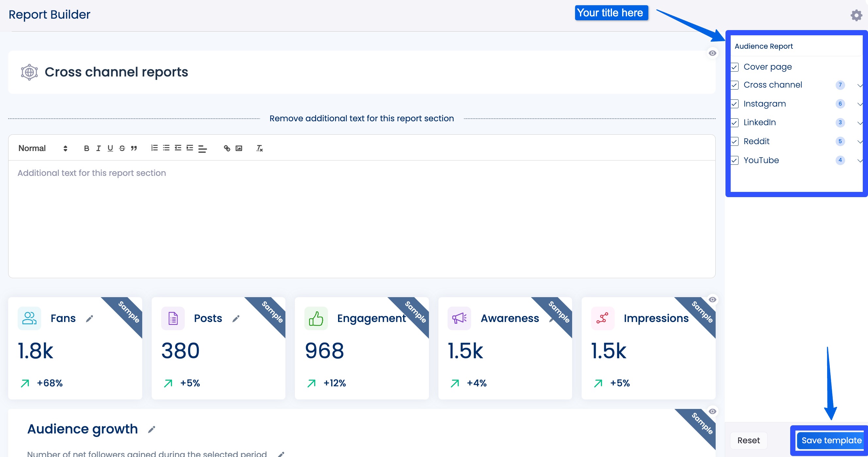Disable the Cover page checkbox

(735, 67)
